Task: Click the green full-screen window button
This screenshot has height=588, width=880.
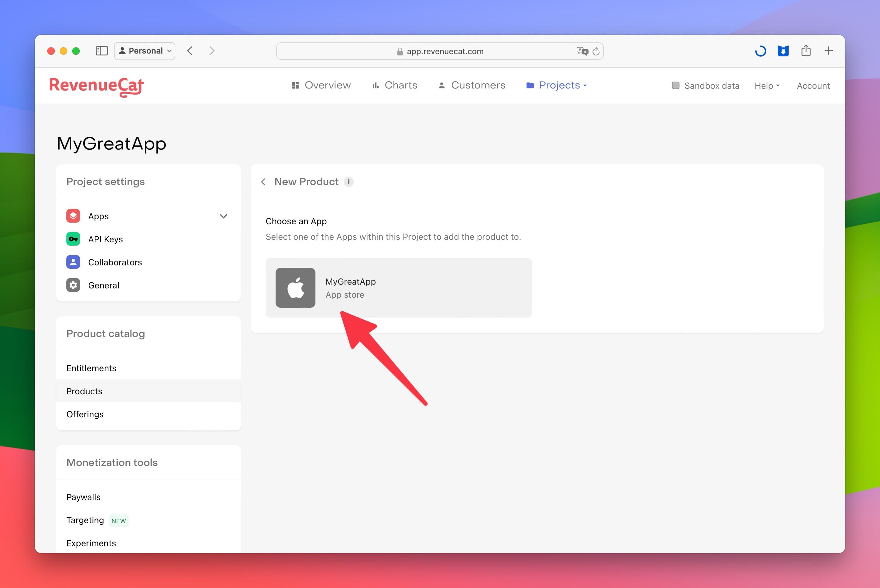Action: (76, 51)
